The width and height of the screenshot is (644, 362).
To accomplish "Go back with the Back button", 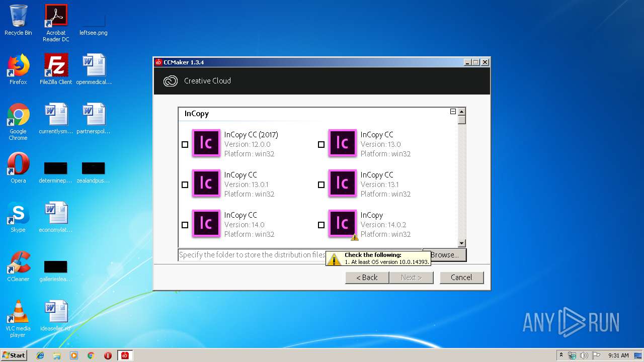I will tap(367, 278).
